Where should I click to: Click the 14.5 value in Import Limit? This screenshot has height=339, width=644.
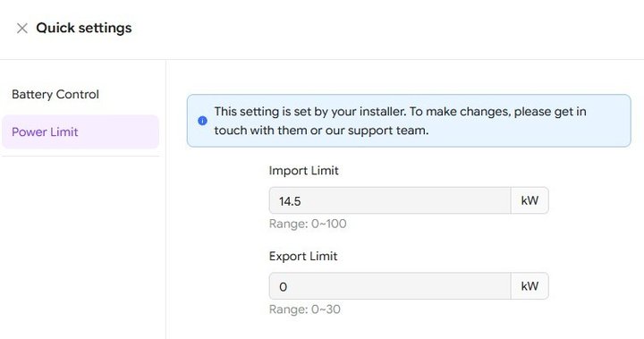290,201
